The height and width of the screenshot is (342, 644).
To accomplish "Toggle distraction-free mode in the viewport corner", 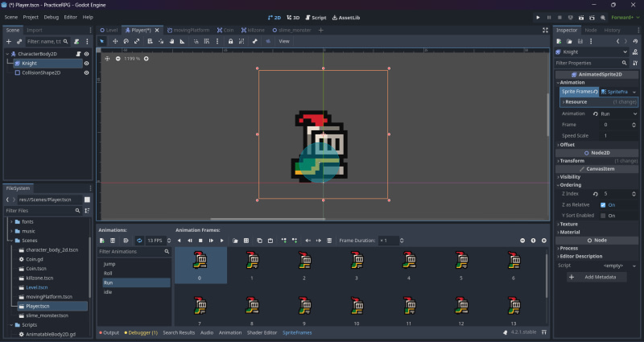I will click(543, 30).
